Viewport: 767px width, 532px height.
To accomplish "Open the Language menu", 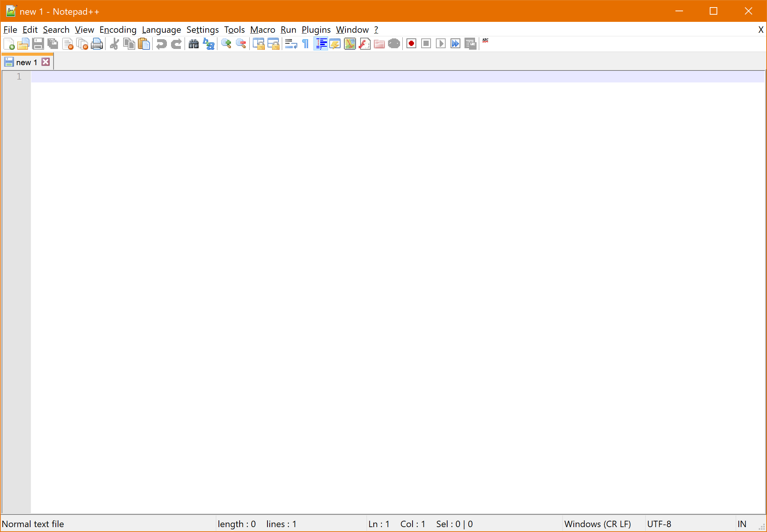I will click(161, 30).
